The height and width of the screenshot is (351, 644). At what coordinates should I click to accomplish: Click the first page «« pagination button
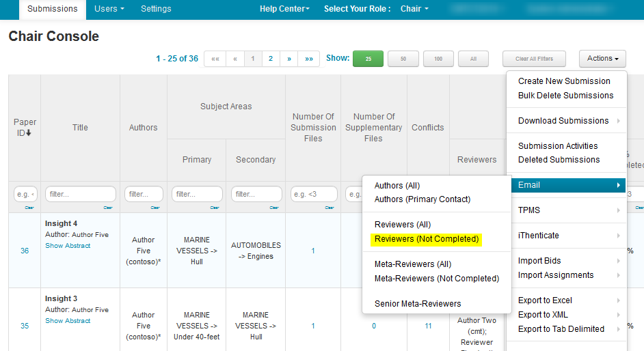pos(215,59)
